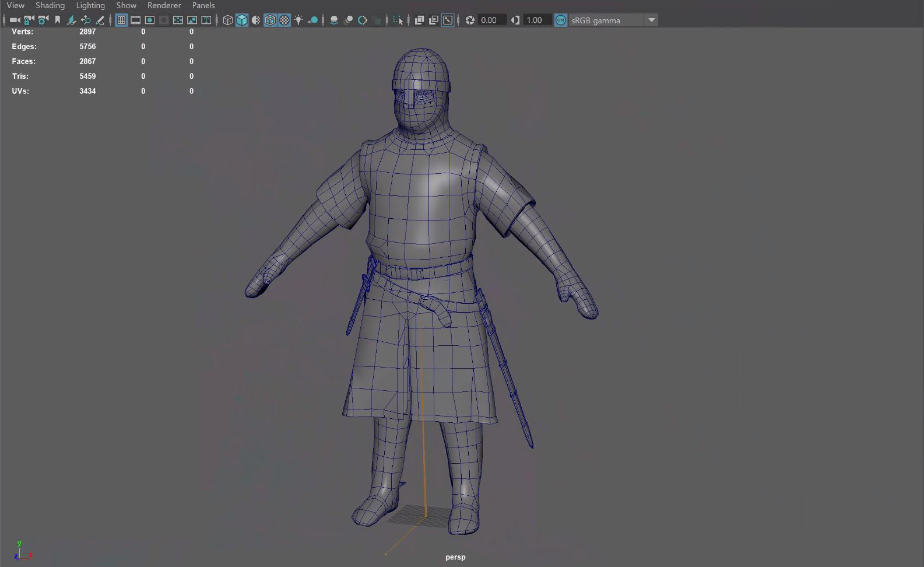Toggle Wireframe on Shaded icon

point(270,20)
